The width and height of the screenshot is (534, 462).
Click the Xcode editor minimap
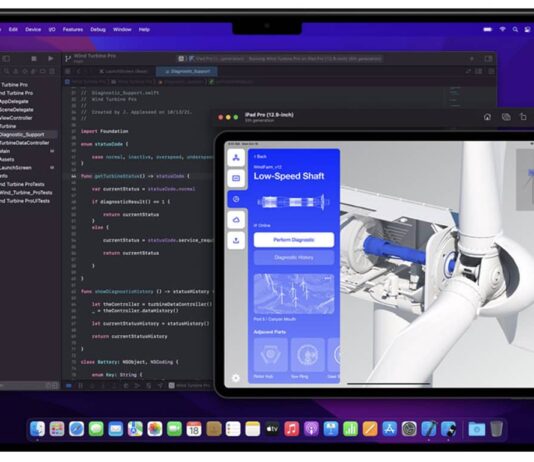tap(454, 97)
